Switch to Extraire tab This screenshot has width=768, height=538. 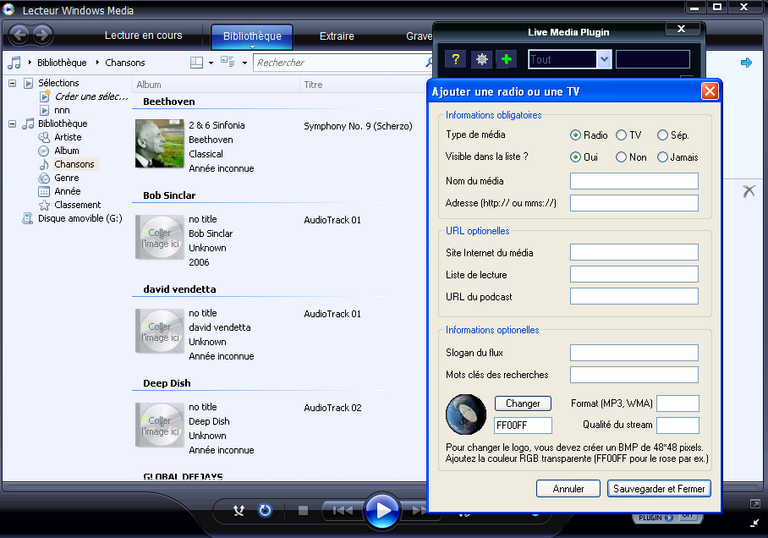(336, 36)
